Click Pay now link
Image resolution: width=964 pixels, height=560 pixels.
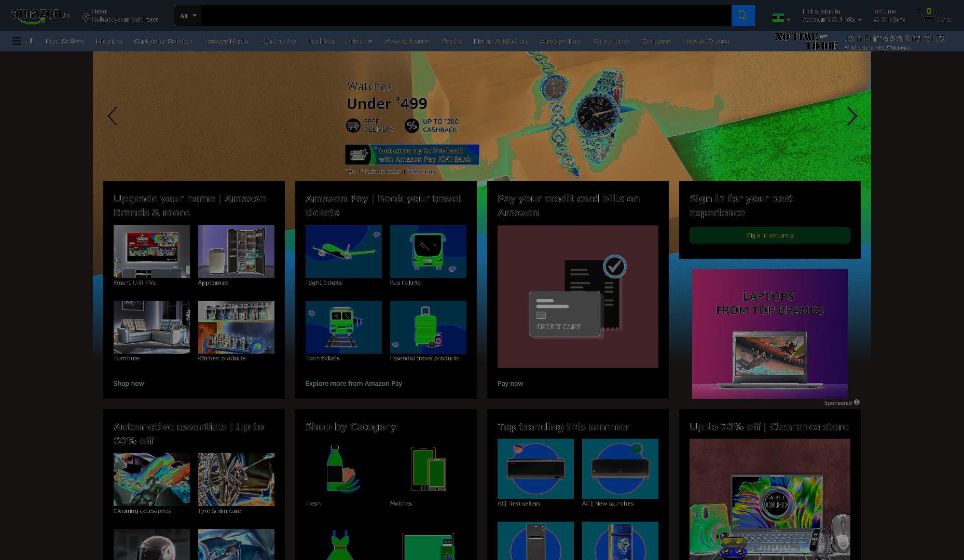point(510,383)
